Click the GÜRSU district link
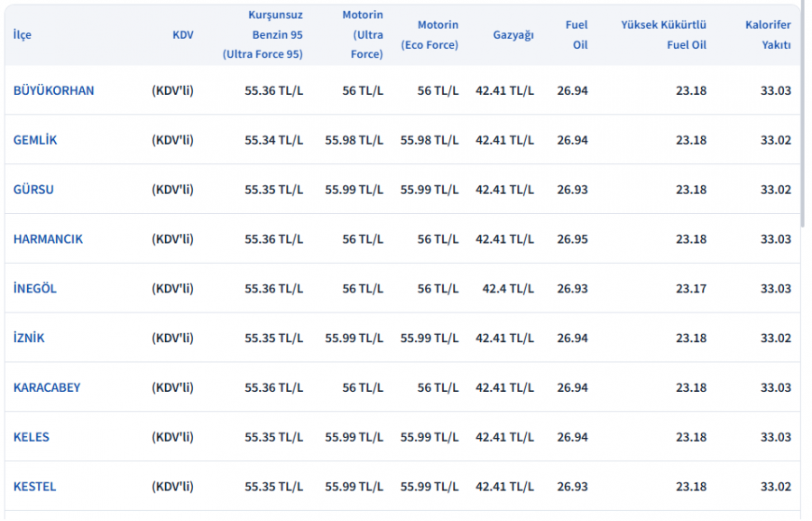Viewport: 812px width, 521px height. pos(33,190)
